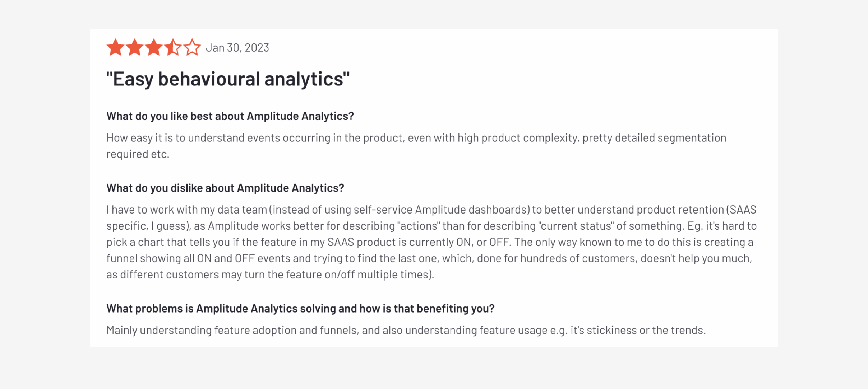Click the third filled rating star
This screenshot has width=868, height=389.
154,47
